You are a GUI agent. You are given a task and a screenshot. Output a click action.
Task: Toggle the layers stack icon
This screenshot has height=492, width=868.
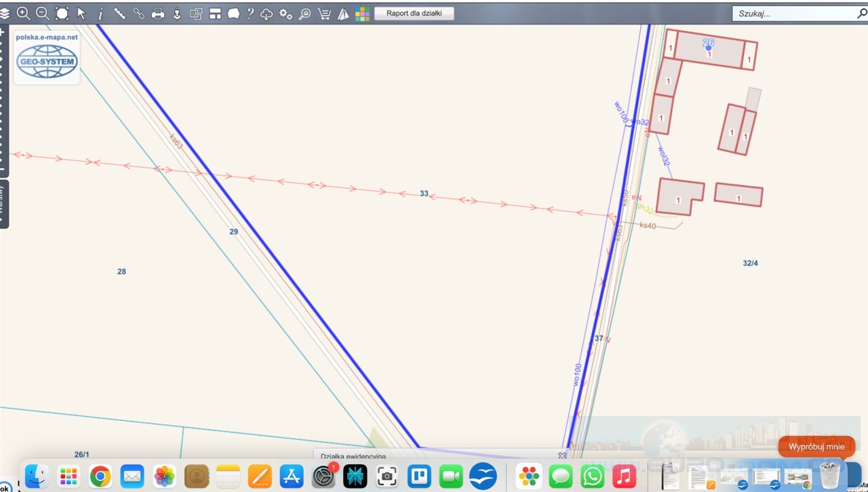(5, 14)
